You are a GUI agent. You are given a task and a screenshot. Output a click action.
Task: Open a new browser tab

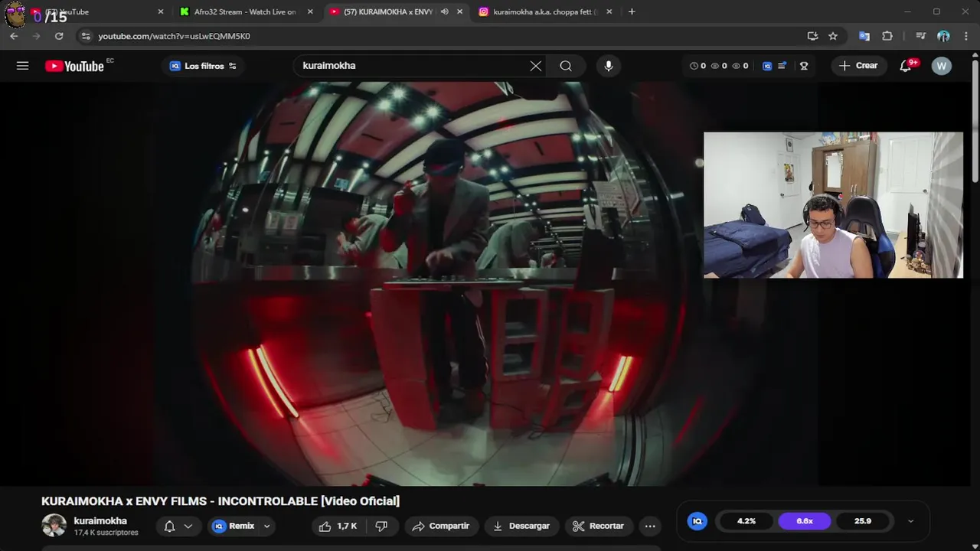pyautogui.click(x=632, y=11)
